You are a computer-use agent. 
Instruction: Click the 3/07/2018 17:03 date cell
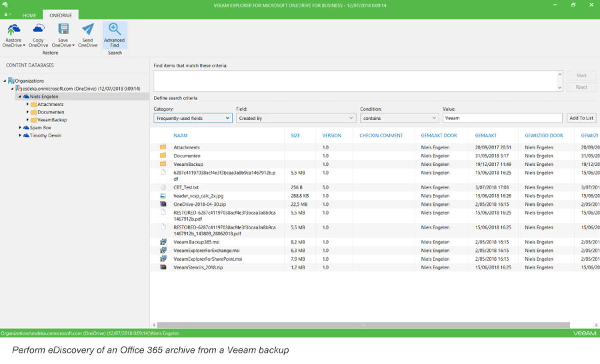pos(492,187)
